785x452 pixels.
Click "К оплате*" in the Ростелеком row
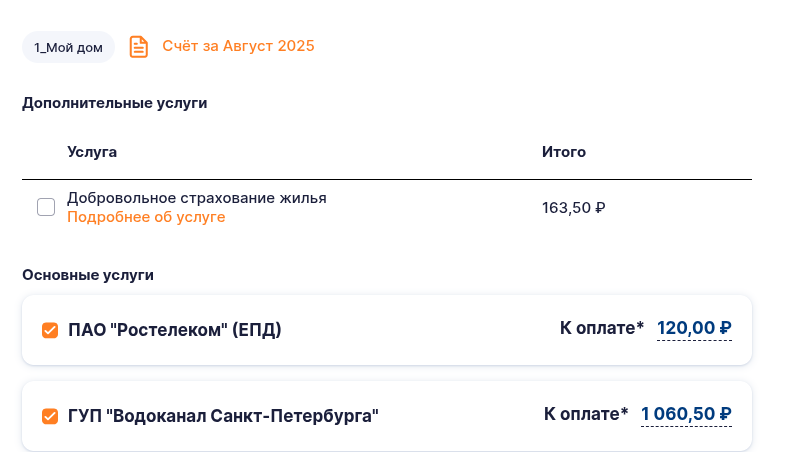(602, 328)
